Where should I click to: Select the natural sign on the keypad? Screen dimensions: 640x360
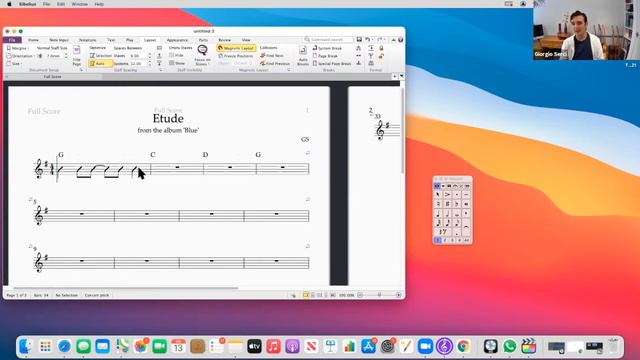(438, 204)
